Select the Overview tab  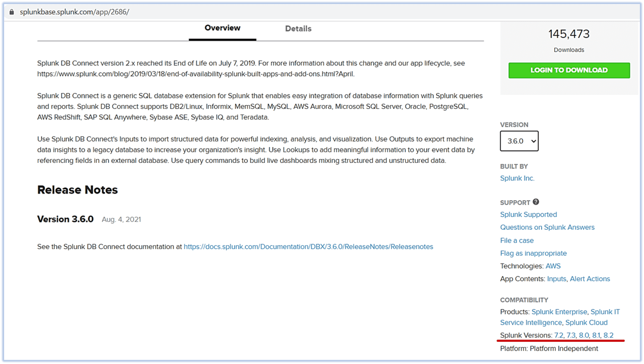click(222, 28)
